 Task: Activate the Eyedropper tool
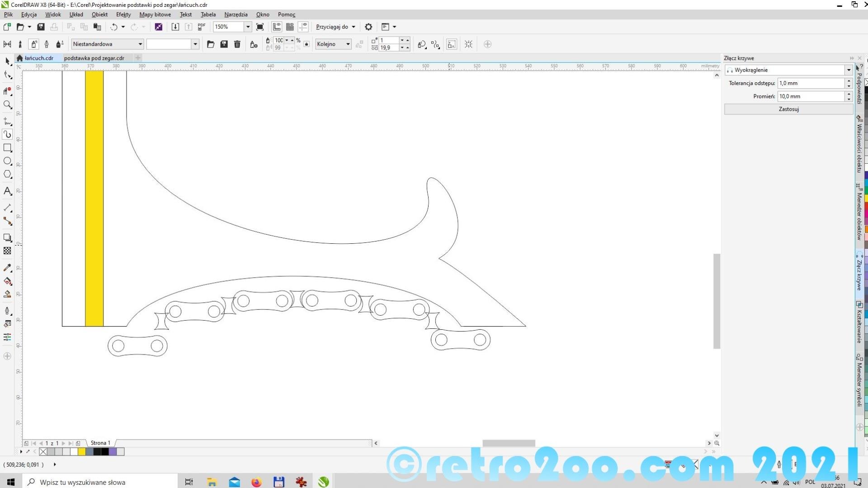pyautogui.click(x=7, y=268)
